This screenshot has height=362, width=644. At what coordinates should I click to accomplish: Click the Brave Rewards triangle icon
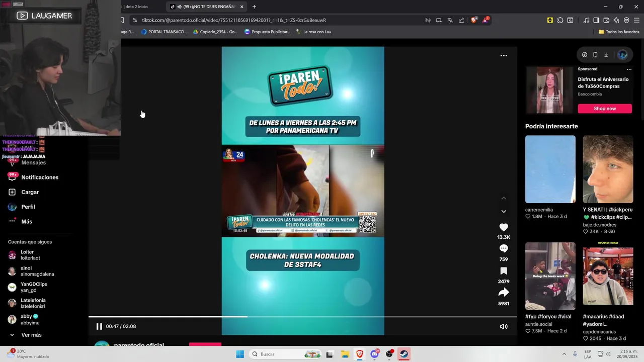486,20
